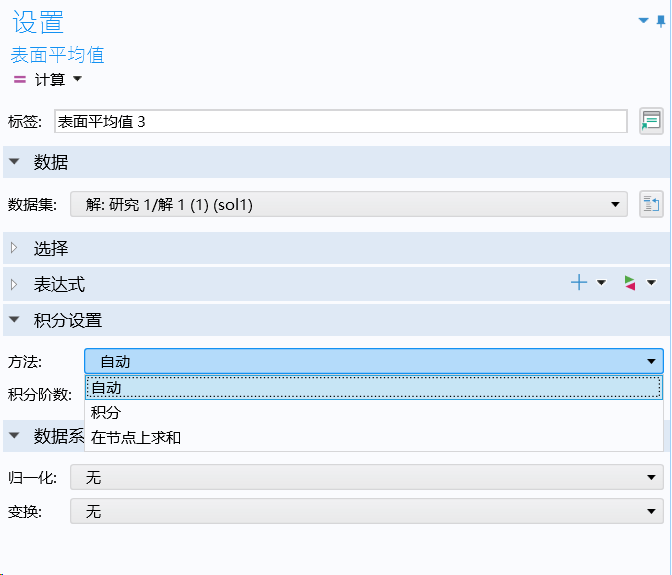Open the arrow next to the plus icon

[601, 284]
